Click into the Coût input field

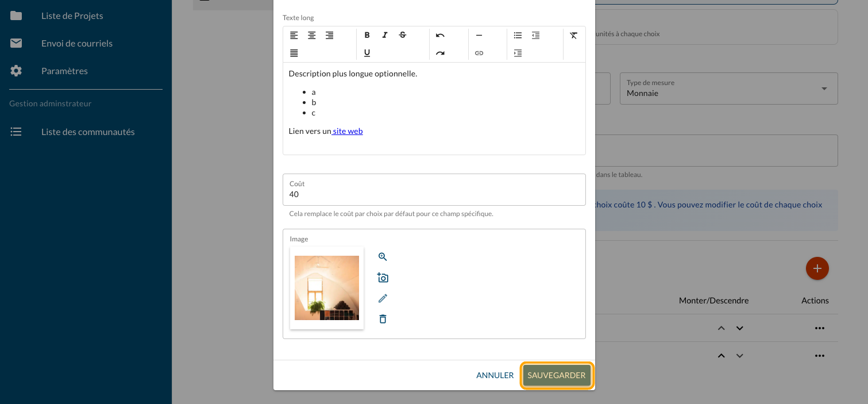point(434,194)
